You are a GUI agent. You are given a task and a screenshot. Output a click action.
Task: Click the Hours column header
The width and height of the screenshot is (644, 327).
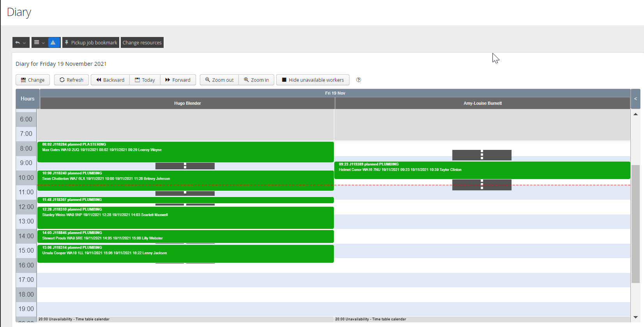click(28, 99)
